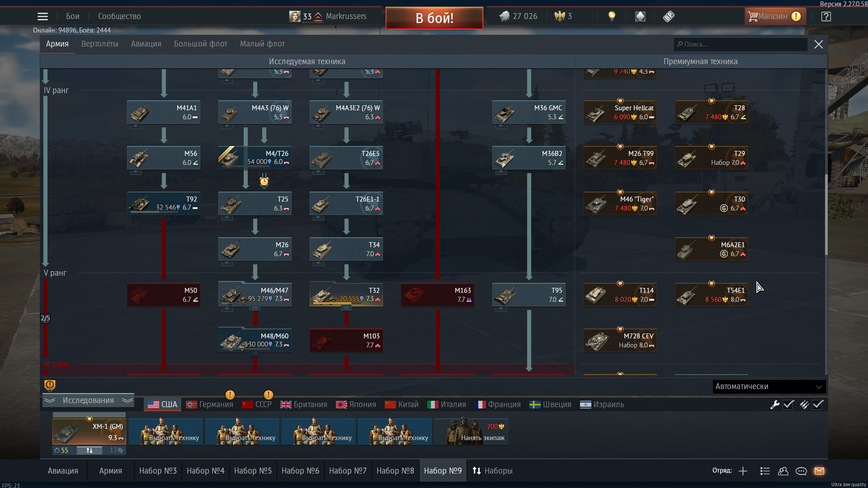The image size is (868, 488).
Task: Click the silver lions currency icon
Action: [505, 17]
